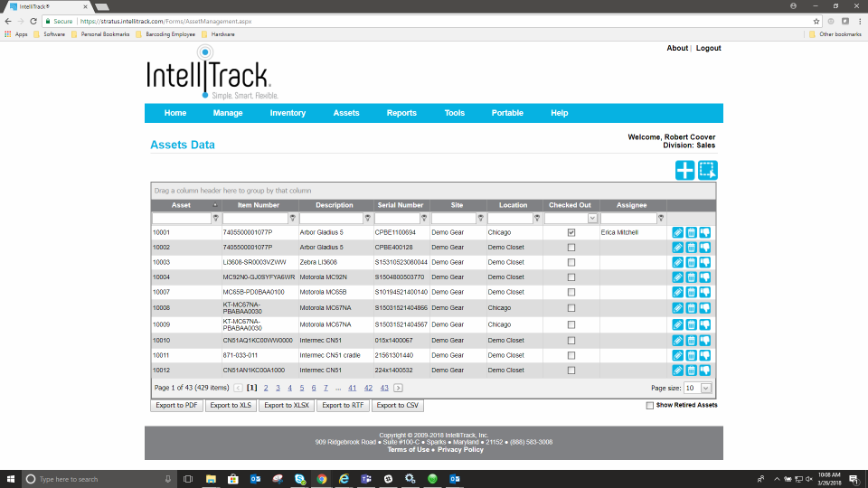Open the Item Number filter condition icon
The width and height of the screenshot is (868, 488).
coord(293,219)
